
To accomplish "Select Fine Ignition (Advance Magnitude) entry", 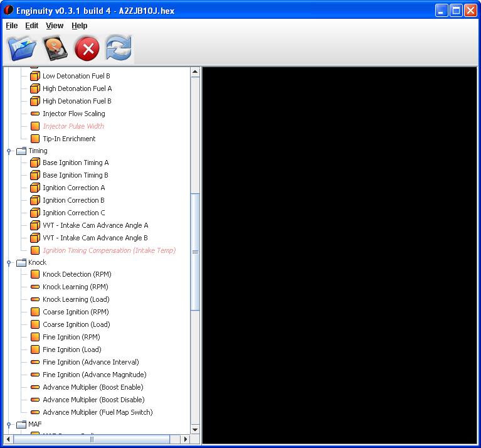I will 95,375.
